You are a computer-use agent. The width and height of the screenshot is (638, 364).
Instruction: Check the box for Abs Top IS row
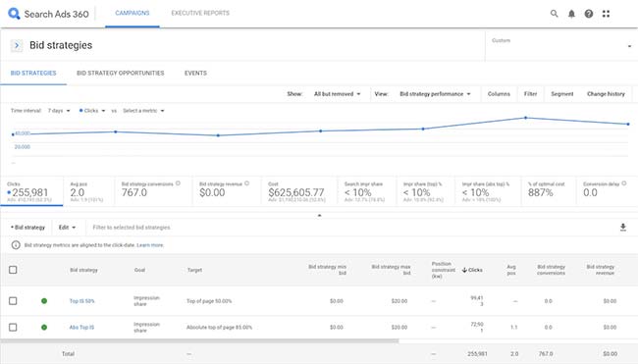(13, 327)
